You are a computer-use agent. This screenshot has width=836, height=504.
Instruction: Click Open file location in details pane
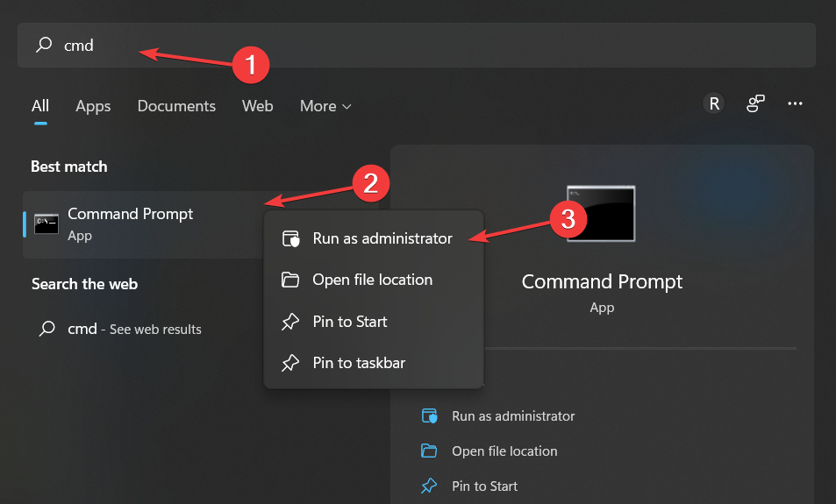coord(504,451)
